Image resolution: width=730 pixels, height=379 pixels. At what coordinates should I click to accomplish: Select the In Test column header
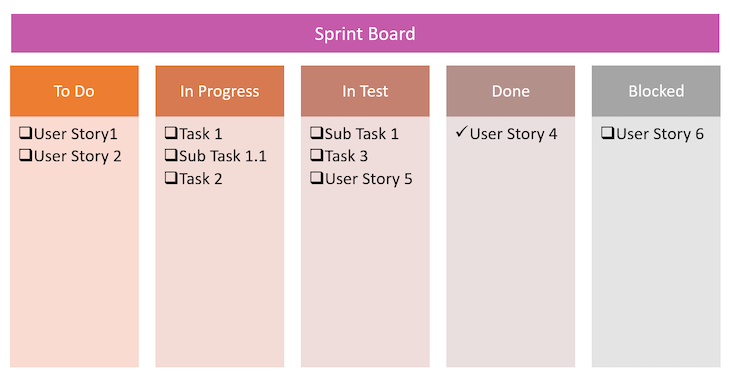click(x=365, y=91)
